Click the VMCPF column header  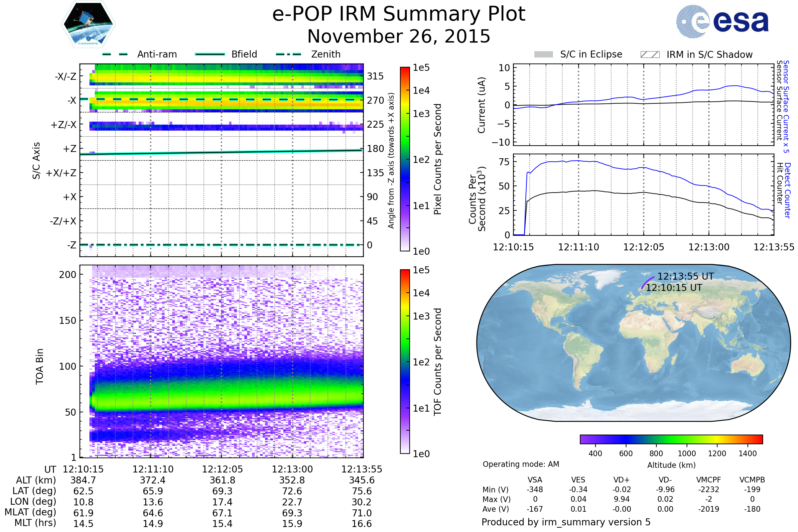pyautogui.click(x=709, y=480)
